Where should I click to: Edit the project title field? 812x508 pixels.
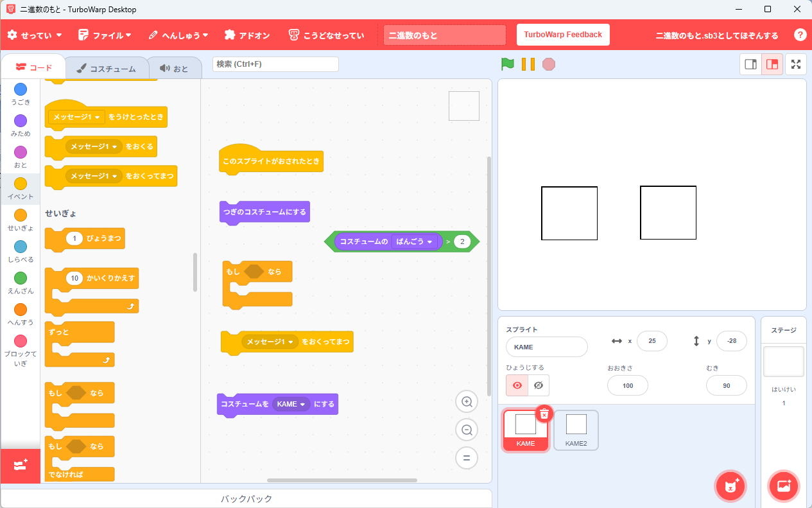point(445,35)
